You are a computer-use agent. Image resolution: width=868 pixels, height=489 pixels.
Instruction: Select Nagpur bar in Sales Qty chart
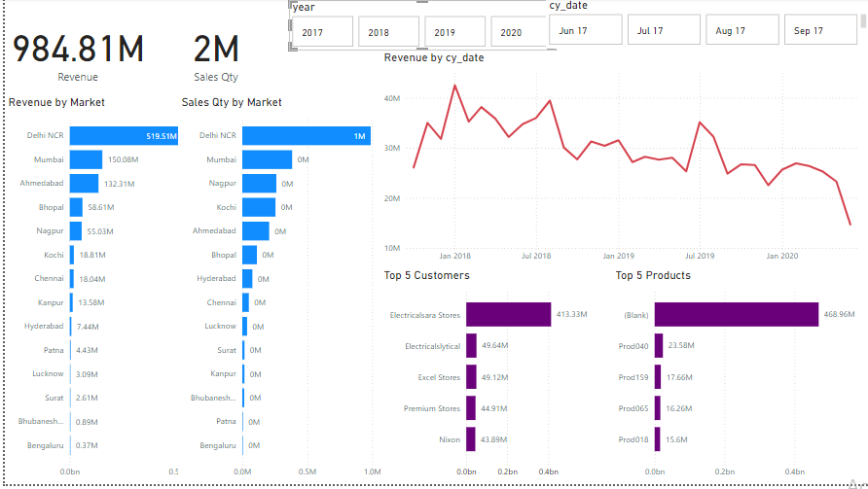point(260,183)
